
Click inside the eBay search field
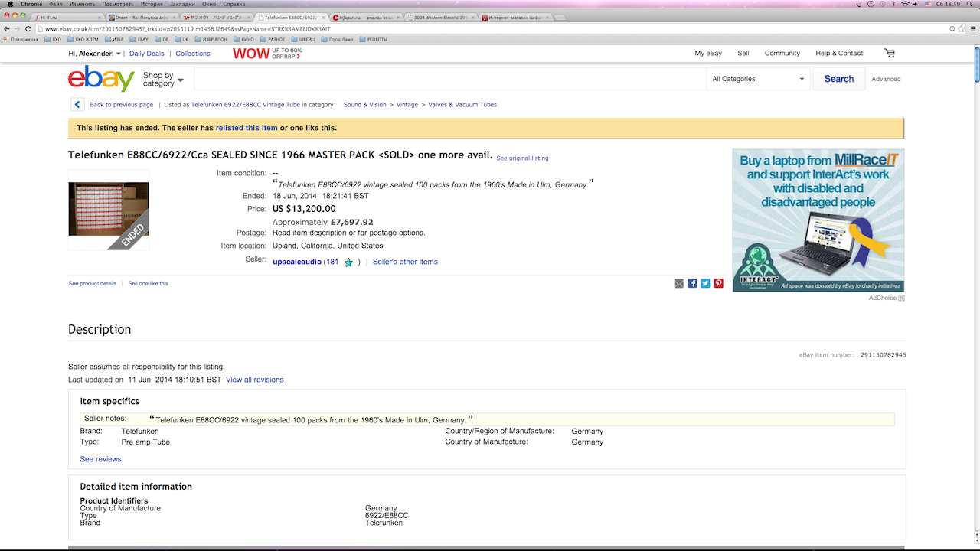[450, 79]
